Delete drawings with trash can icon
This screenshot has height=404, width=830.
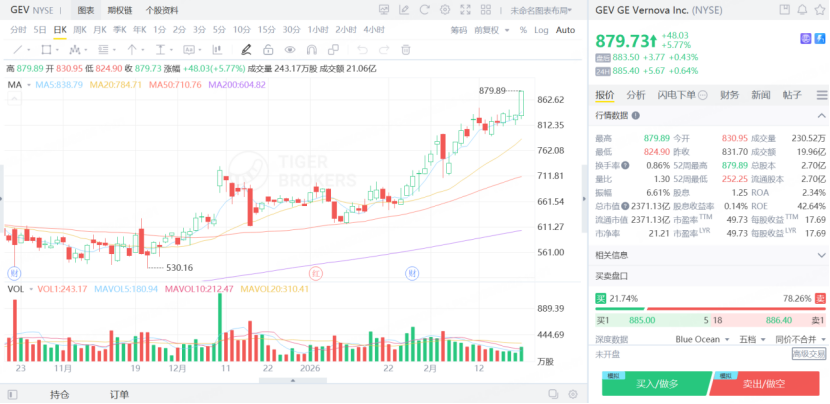(406, 50)
